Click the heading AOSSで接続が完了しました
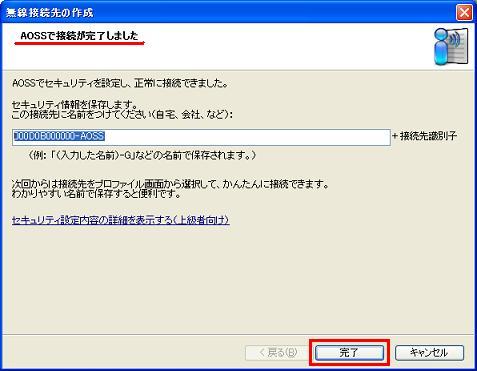 [79, 36]
